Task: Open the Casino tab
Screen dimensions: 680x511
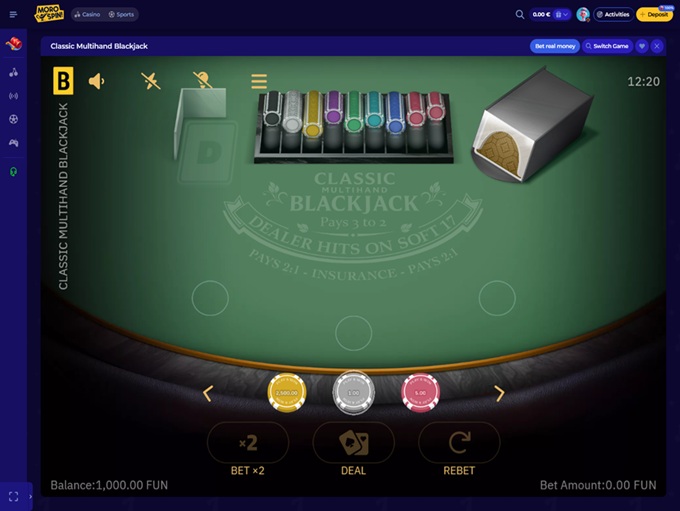Action: coord(87,14)
